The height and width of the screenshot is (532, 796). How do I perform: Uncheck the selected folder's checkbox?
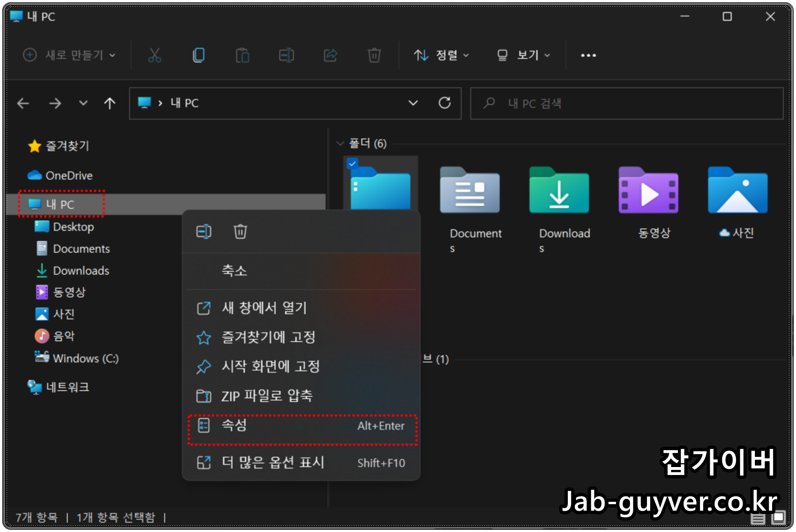[x=352, y=164]
